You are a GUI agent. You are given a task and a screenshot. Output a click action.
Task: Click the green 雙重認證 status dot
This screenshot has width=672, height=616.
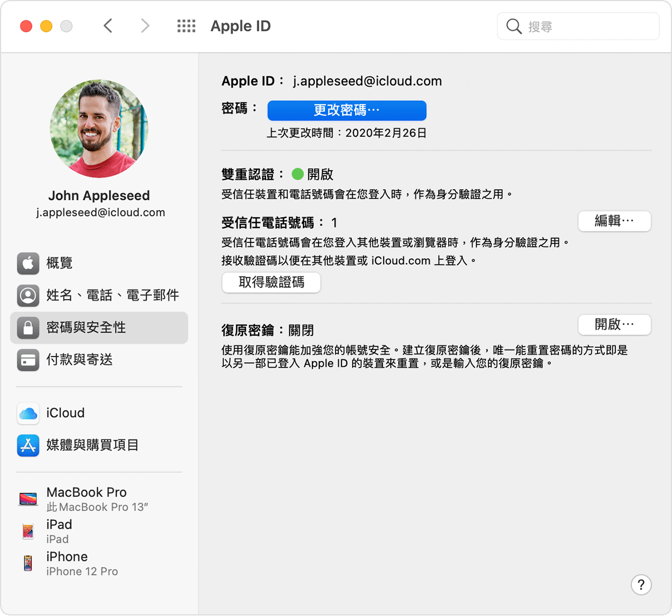coord(298,174)
